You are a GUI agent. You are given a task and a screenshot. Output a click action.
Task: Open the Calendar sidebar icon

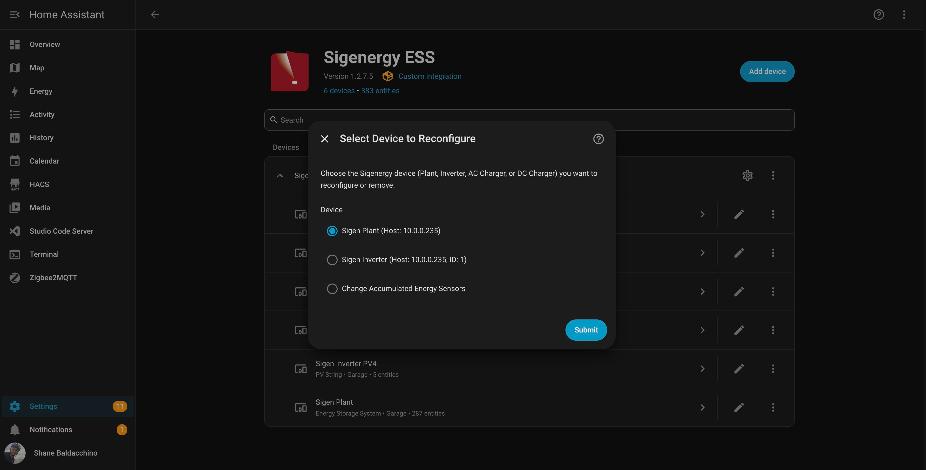point(15,161)
